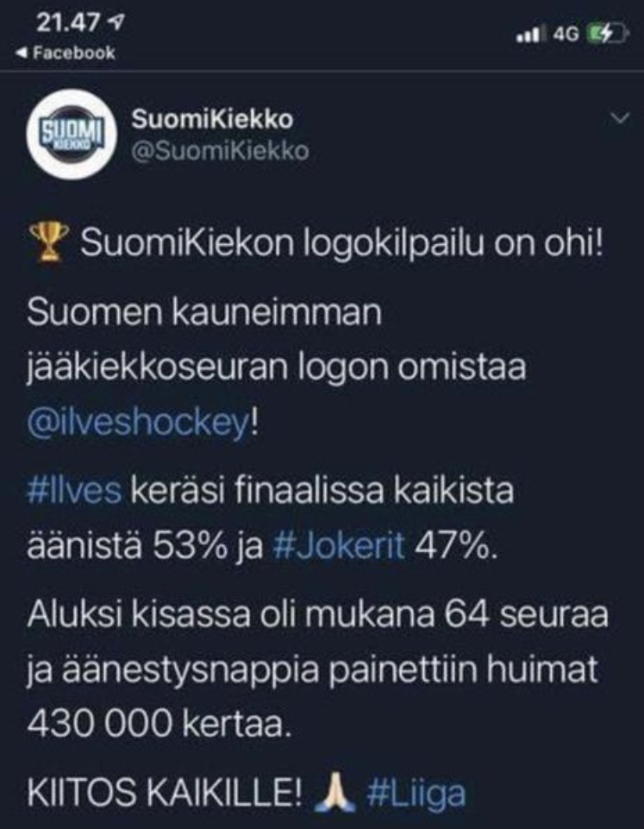Tap the praying hands emoji
Viewport: 644px width, 829px height.
[334, 791]
